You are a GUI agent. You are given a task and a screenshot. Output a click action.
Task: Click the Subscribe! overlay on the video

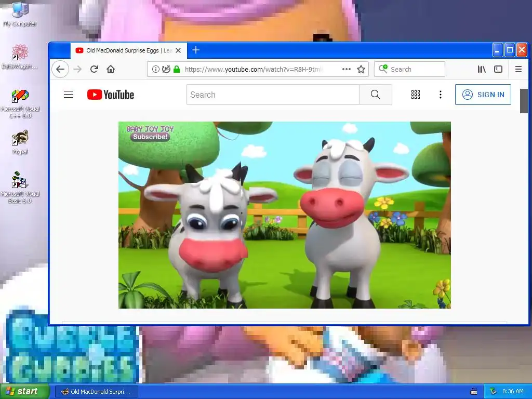coord(150,137)
